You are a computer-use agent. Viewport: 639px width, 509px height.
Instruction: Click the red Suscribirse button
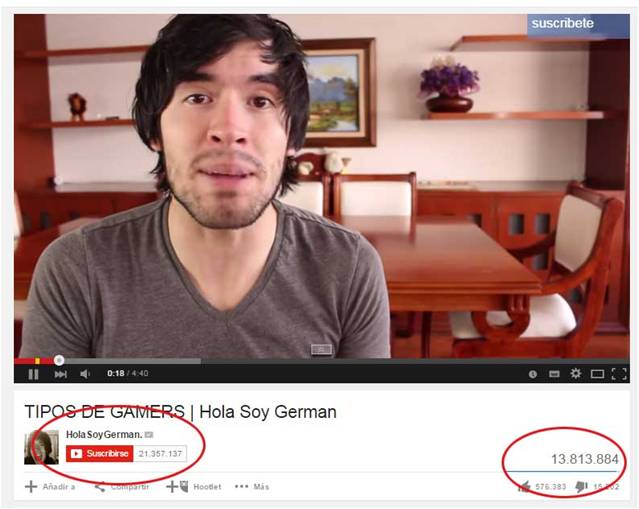point(100,454)
